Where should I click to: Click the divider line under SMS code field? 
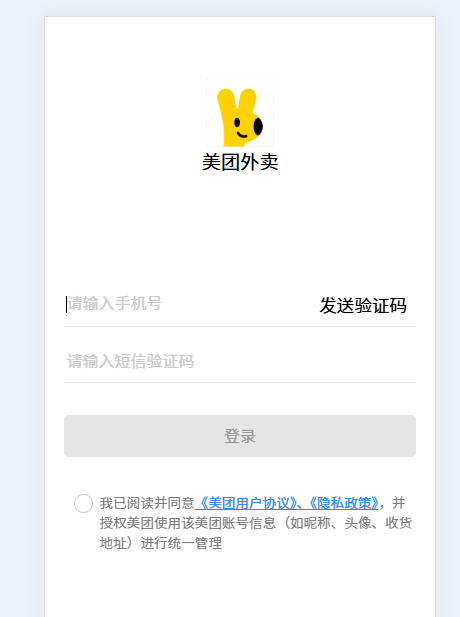(x=240, y=382)
